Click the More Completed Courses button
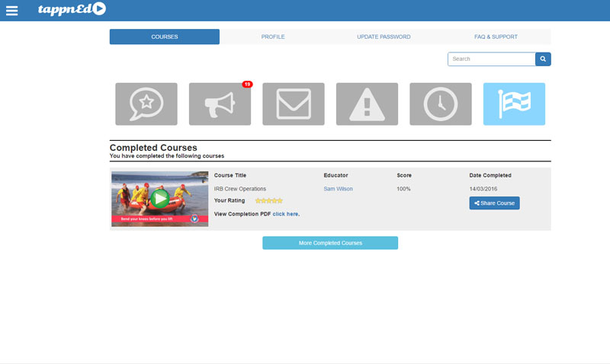Image resolution: width=610 pixels, height=364 pixels. (x=330, y=243)
